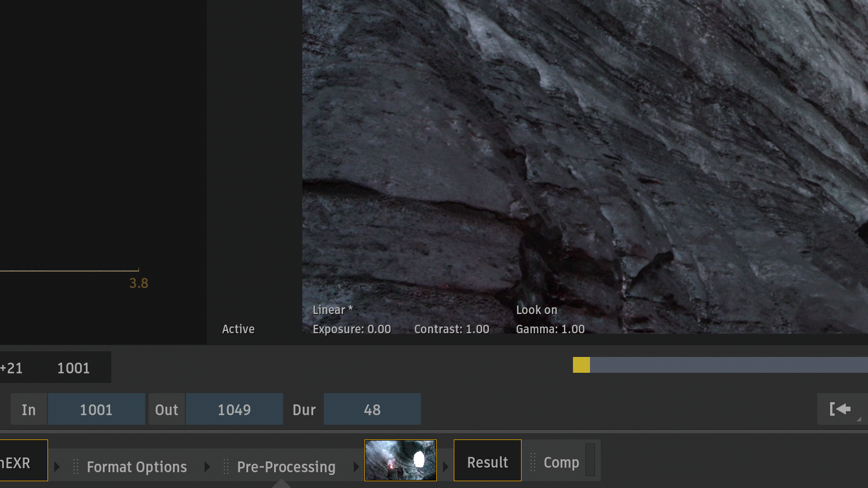The height and width of the screenshot is (488, 868).
Task: Click the Exposure: 0.00 value
Action: 351,329
